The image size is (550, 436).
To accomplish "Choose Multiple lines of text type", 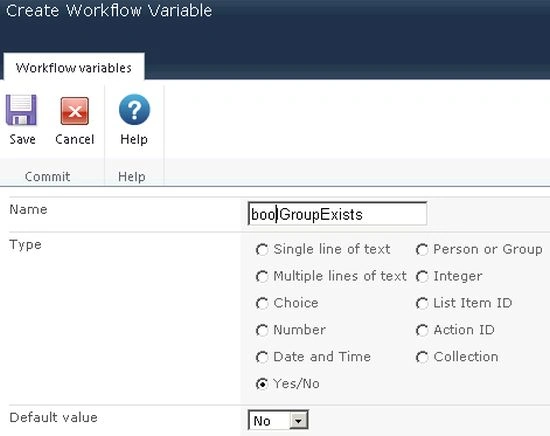I will tap(262, 276).
